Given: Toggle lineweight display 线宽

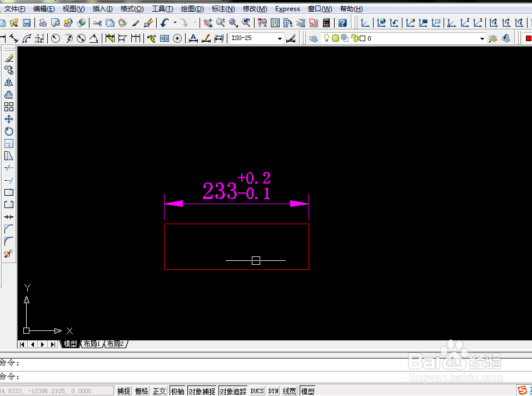Looking at the screenshot, I should click(x=290, y=391).
